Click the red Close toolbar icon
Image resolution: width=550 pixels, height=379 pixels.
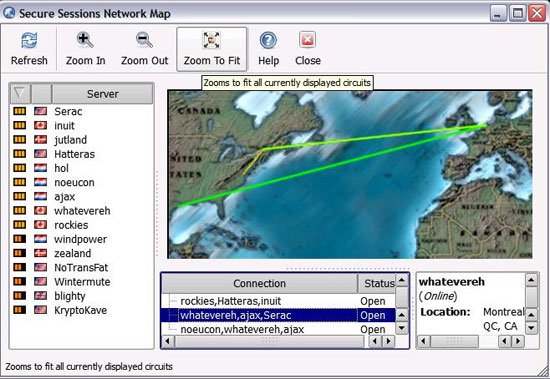[308, 40]
